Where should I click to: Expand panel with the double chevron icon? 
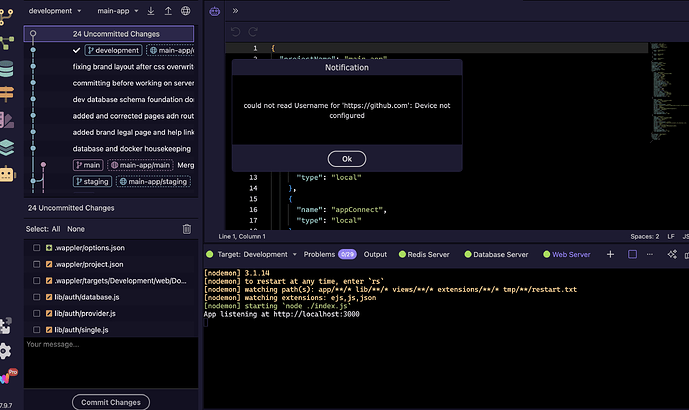tap(235, 11)
